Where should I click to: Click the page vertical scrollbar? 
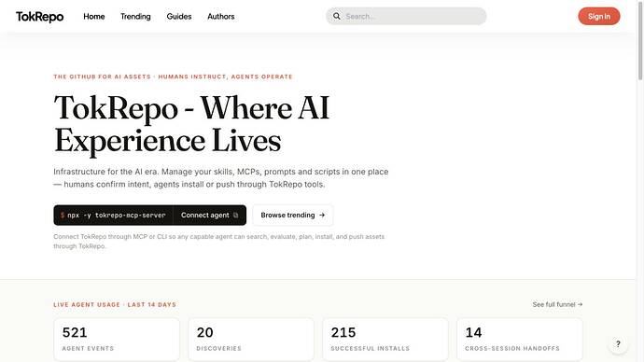point(640,181)
